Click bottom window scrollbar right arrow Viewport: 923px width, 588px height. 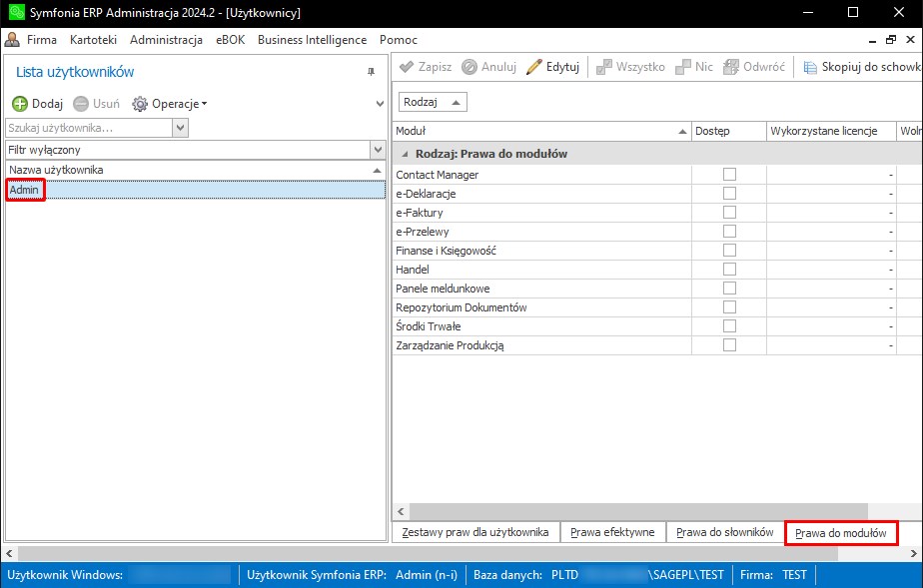(914, 553)
